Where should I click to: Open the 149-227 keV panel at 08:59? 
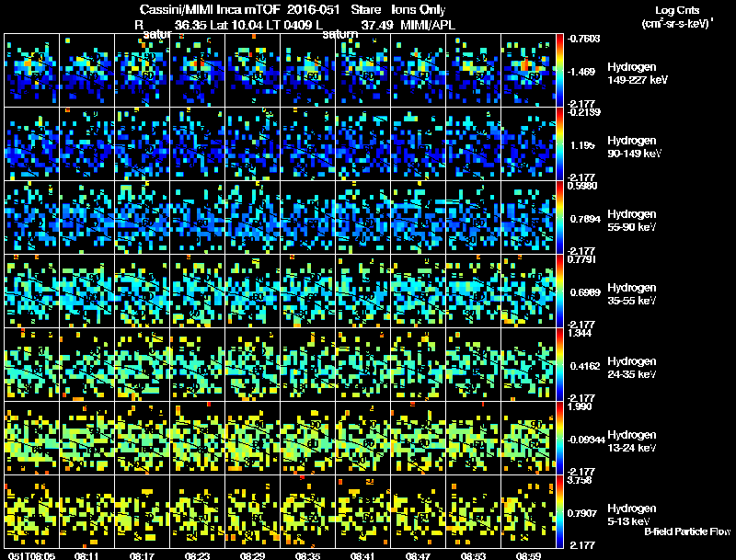(529, 71)
